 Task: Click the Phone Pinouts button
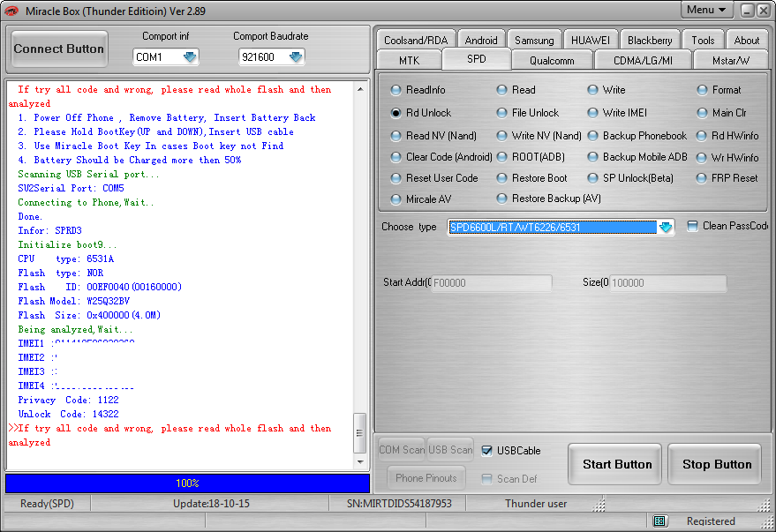[426, 478]
